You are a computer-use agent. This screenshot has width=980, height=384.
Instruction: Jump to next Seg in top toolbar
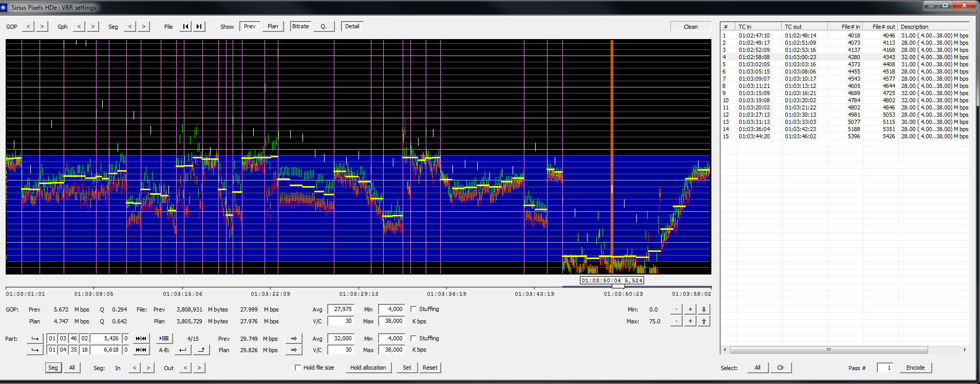point(143,26)
